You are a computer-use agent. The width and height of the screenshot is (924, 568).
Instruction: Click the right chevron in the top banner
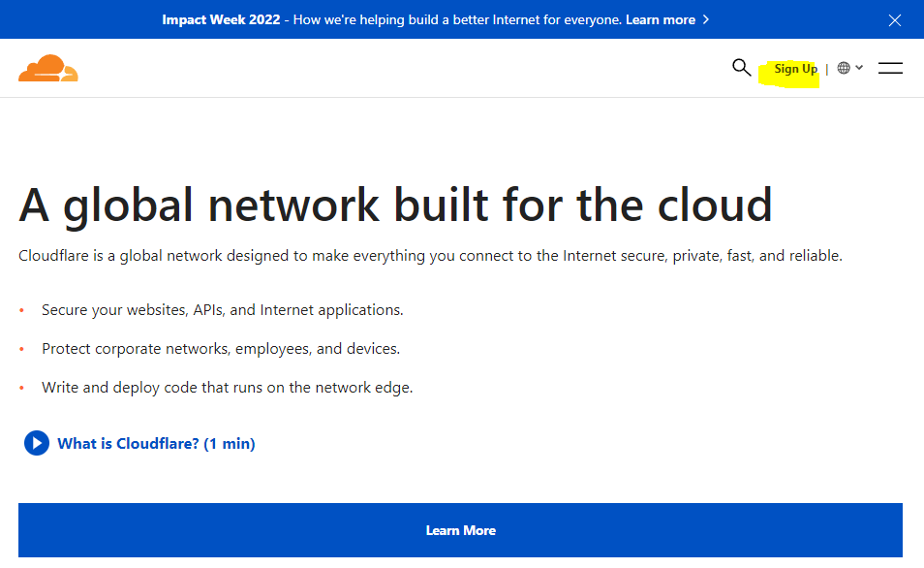tap(706, 19)
